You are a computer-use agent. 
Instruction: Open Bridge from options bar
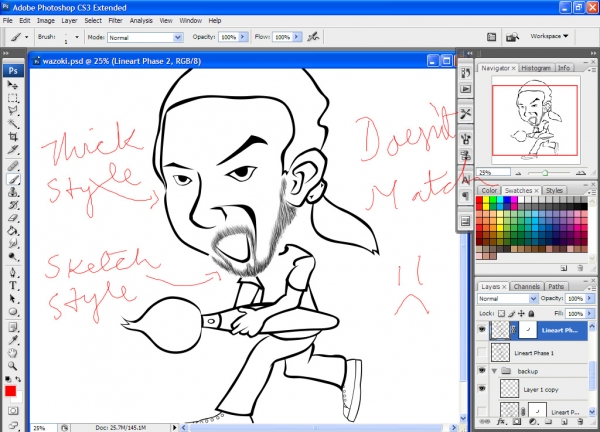click(x=512, y=37)
